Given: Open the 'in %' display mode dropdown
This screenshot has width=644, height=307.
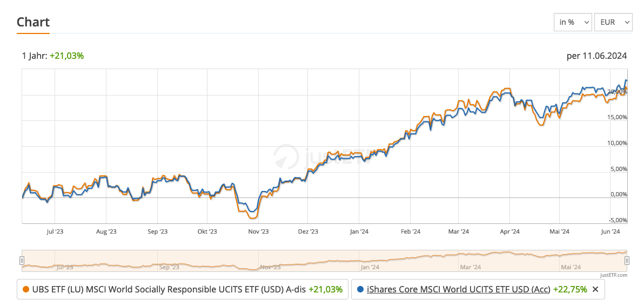Looking at the screenshot, I should point(573,22).
